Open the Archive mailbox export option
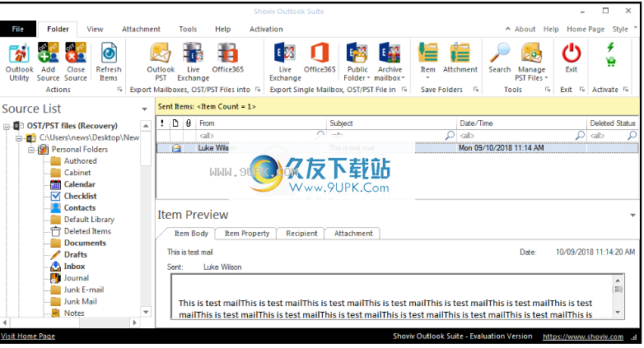Screen dimensions: 644x348 [390, 62]
